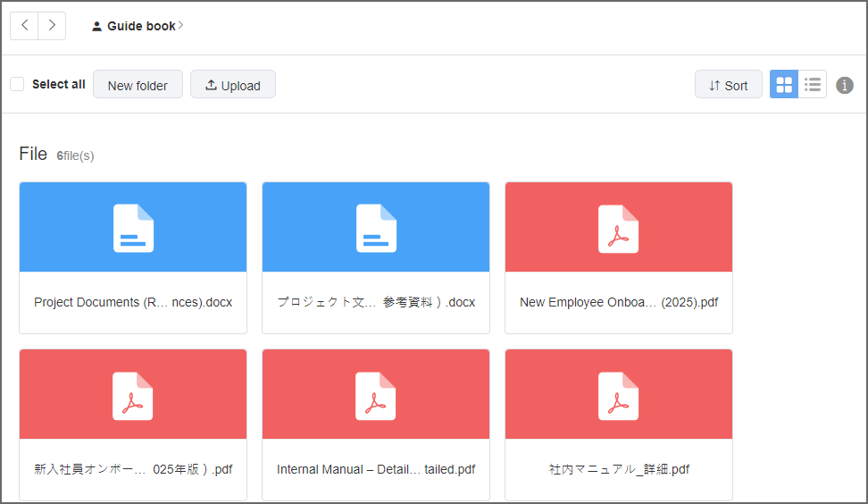Screen dimensions: 868x504
Task: Click the Project Documents docx filename
Action: pyautogui.click(x=133, y=302)
